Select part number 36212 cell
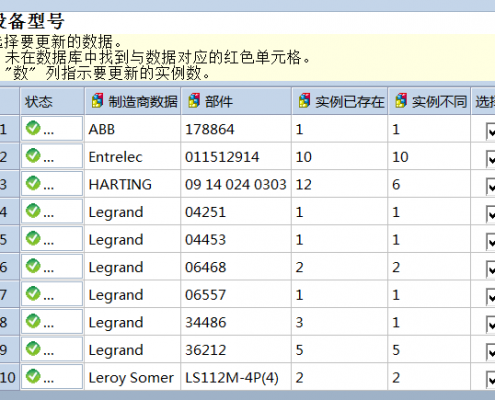This screenshot has height=400, width=495. 236,350
